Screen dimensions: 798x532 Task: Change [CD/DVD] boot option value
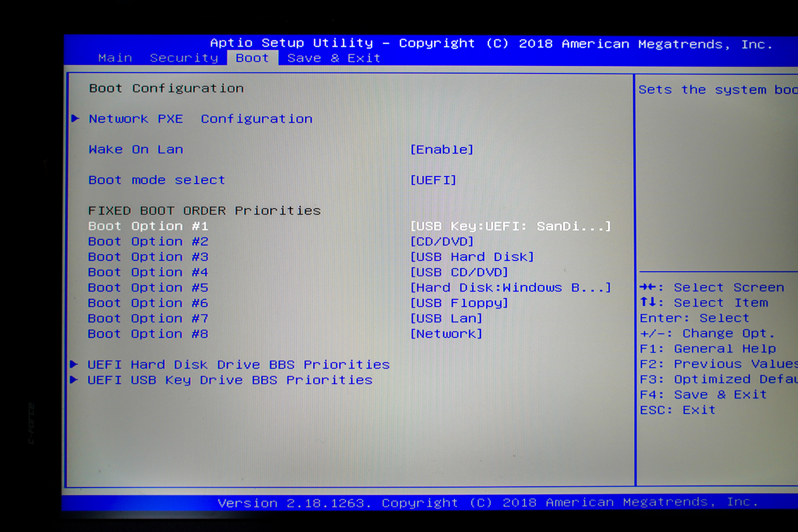(x=442, y=241)
